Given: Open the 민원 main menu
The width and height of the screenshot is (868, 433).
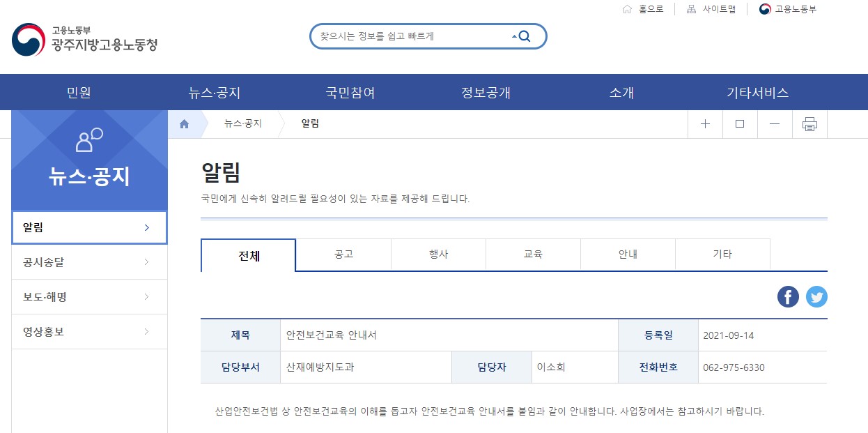Looking at the screenshot, I should pyautogui.click(x=79, y=93).
